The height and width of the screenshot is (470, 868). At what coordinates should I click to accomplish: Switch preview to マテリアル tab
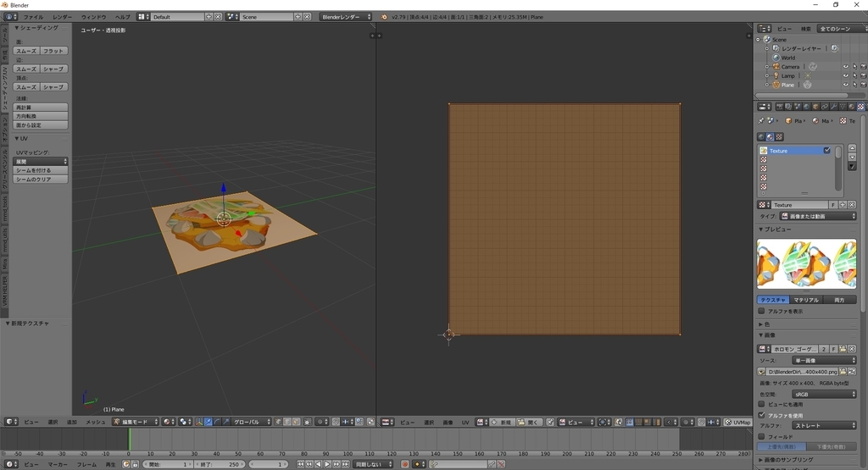[806, 300]
